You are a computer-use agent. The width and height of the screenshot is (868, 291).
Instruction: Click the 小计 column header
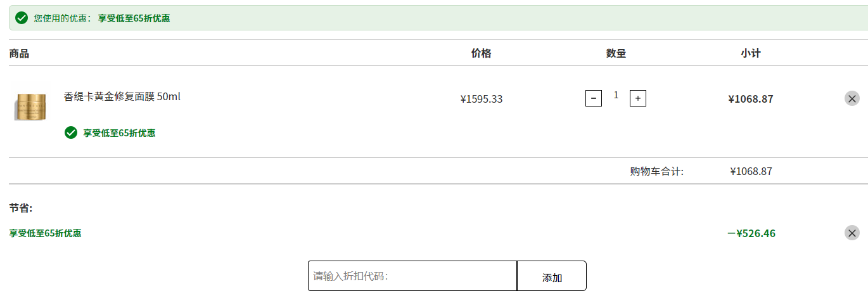[x=751, y=53]
